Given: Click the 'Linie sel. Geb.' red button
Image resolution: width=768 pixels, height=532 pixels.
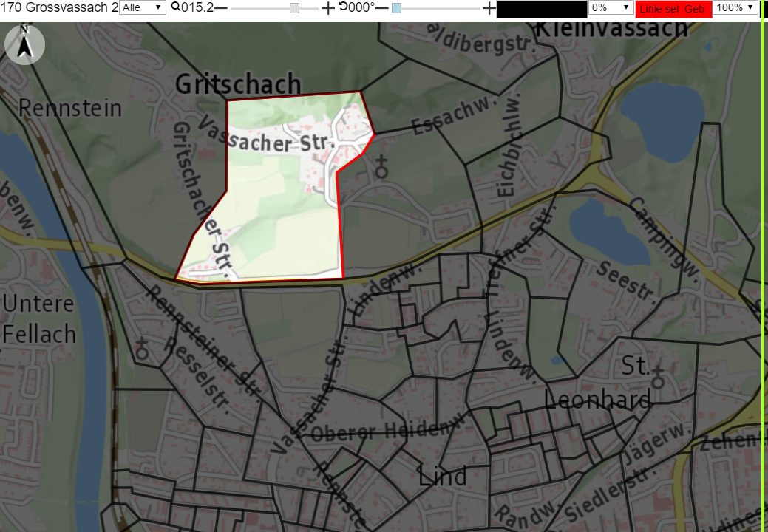Looking at the screenshot, I should pyautogui.click(x=673, y=9).
